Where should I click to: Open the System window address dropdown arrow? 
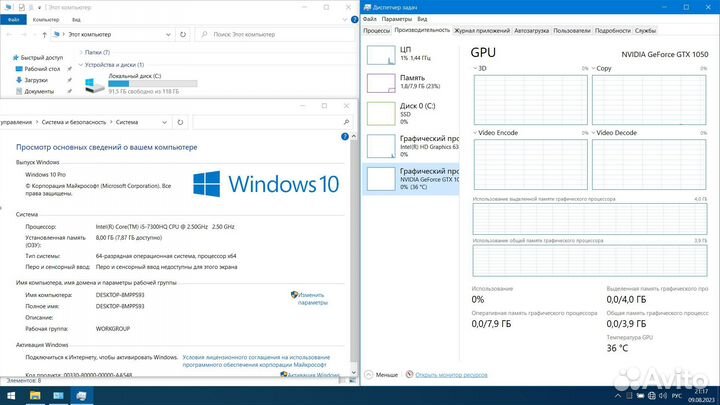[x=164, y=122]
